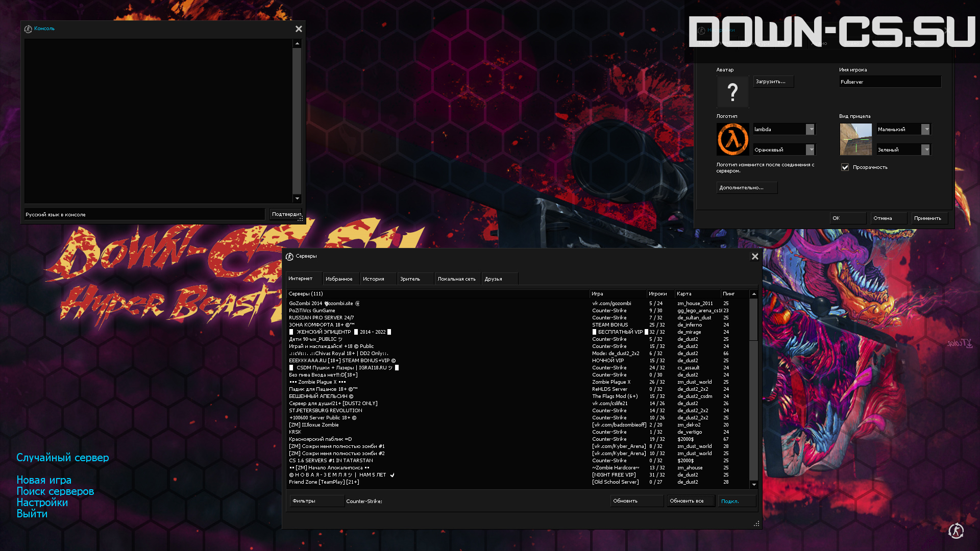Expand the Зеленый crosshair color dropdown
The image size is (980, 551).
(x=925, y=150)
